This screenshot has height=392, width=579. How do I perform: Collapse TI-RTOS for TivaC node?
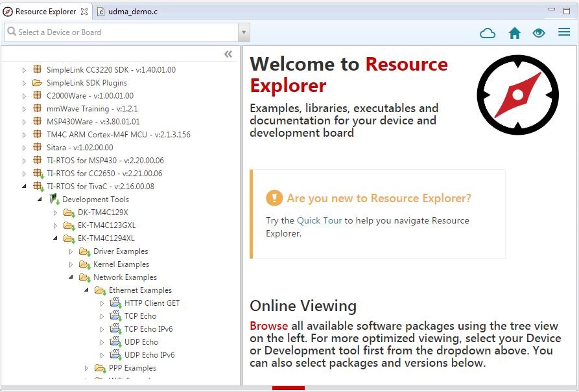[24, 186]
